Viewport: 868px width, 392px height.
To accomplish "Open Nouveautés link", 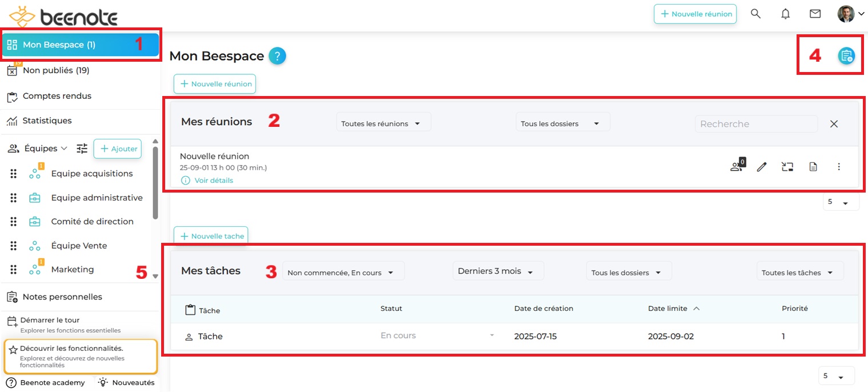I will pos(127,382).
